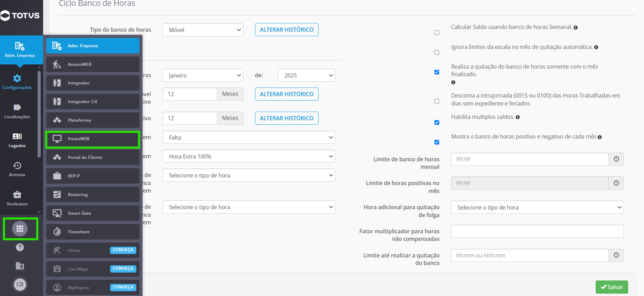Image resolution: width=644 pixels, height=296 pixels.
Task: Select Integrador 2.0 in the apps menu
Action: point(93,102)
